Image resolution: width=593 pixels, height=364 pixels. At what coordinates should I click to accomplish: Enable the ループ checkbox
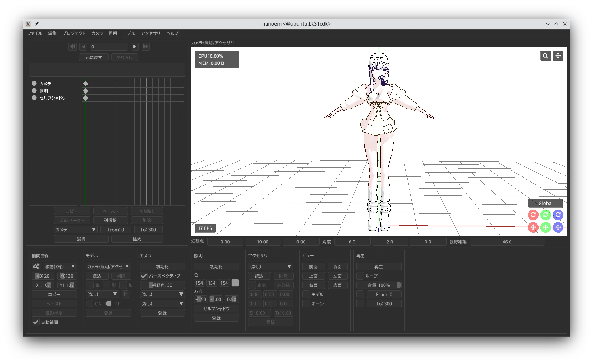tap(360, 276)
